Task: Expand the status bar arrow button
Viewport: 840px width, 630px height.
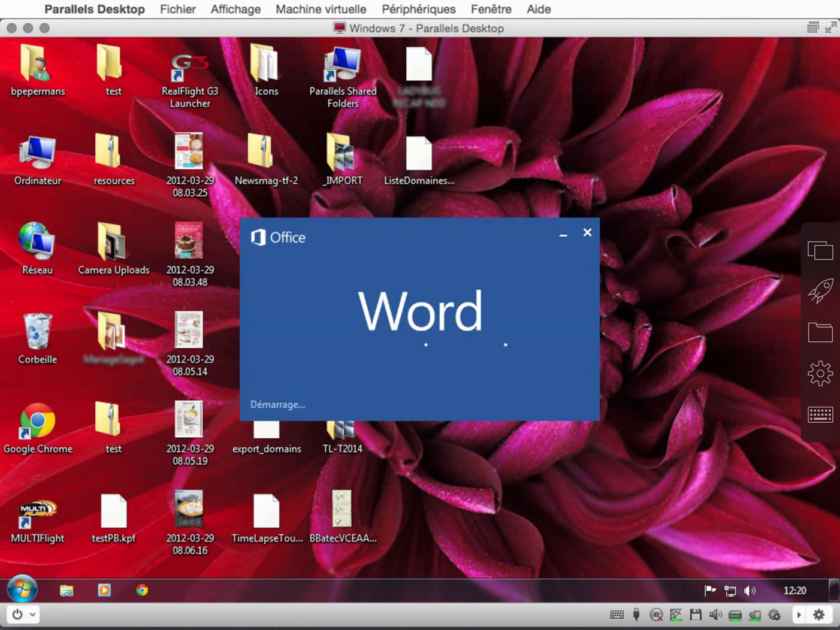Action: click(x=799, y=614)
